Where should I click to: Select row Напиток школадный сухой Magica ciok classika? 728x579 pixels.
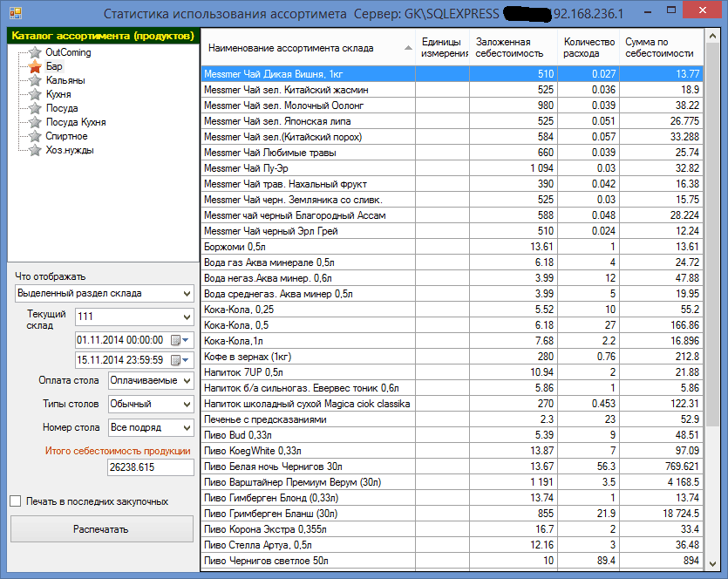coord(452,404)
